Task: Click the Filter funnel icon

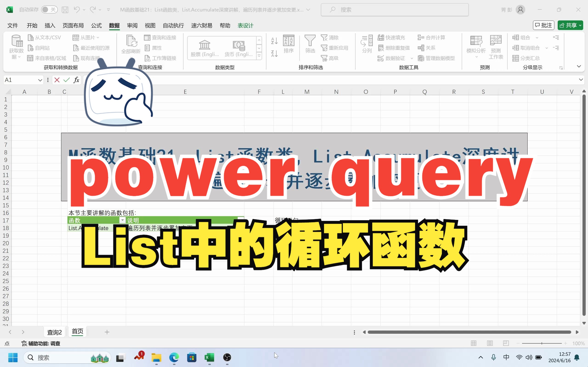Action: coord(310,41)
